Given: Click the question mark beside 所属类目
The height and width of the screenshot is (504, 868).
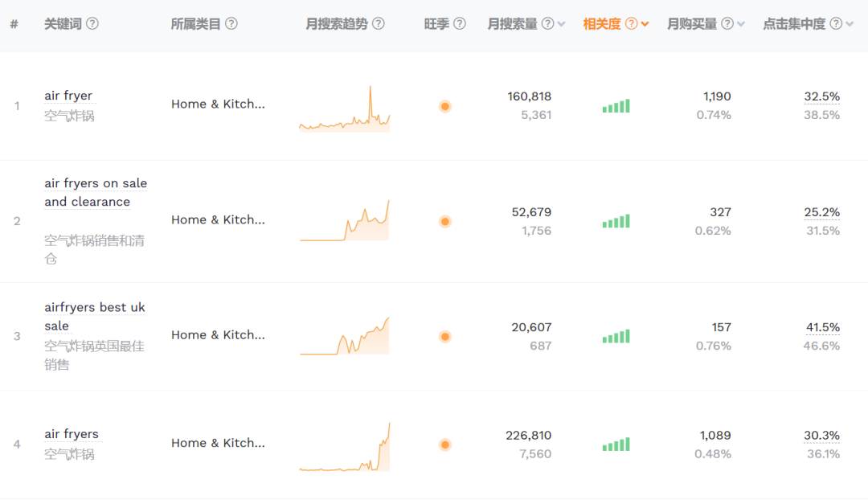Looking at the screenshot, I should tap(231, 23).
